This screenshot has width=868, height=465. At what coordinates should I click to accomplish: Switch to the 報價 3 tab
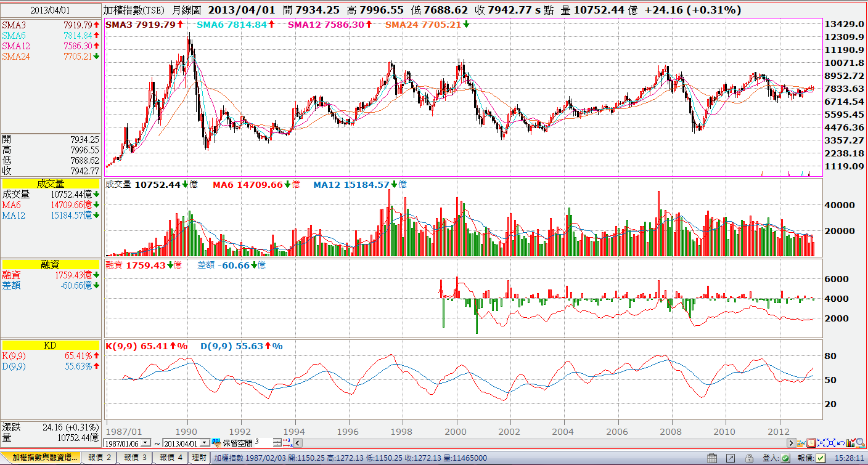point(135,458)
